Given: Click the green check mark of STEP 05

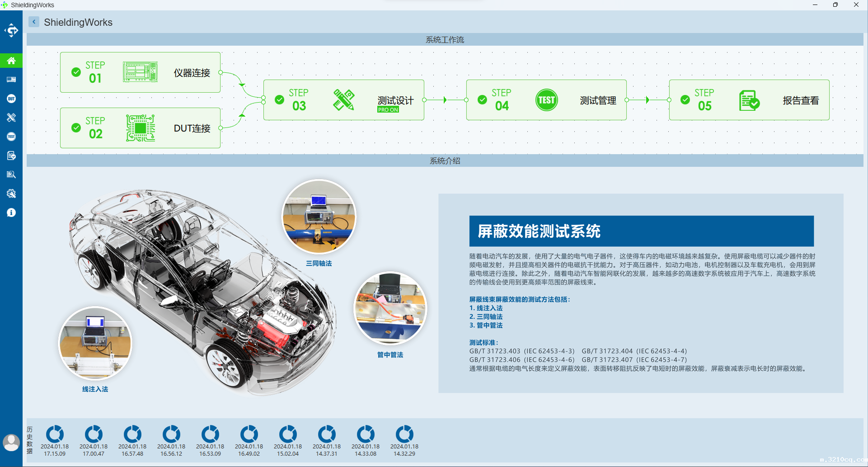Looking at the screenshot, I should coord(685,100).
